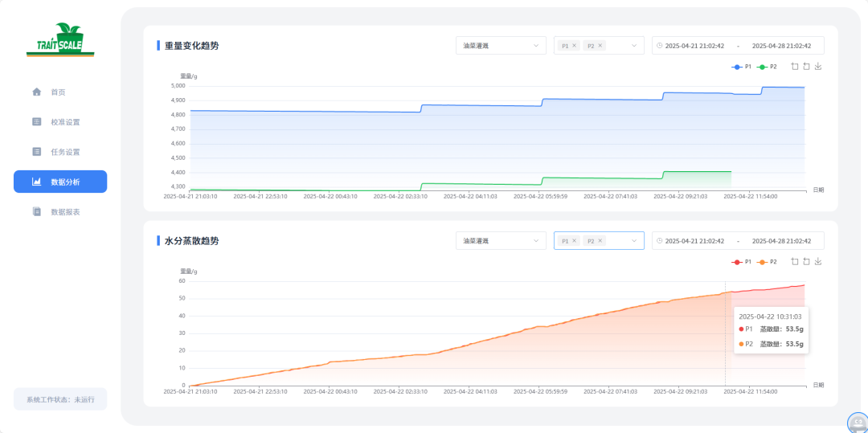Open the 任务设置 menu item
868x433 pixels.
click(x=60, y=152)
